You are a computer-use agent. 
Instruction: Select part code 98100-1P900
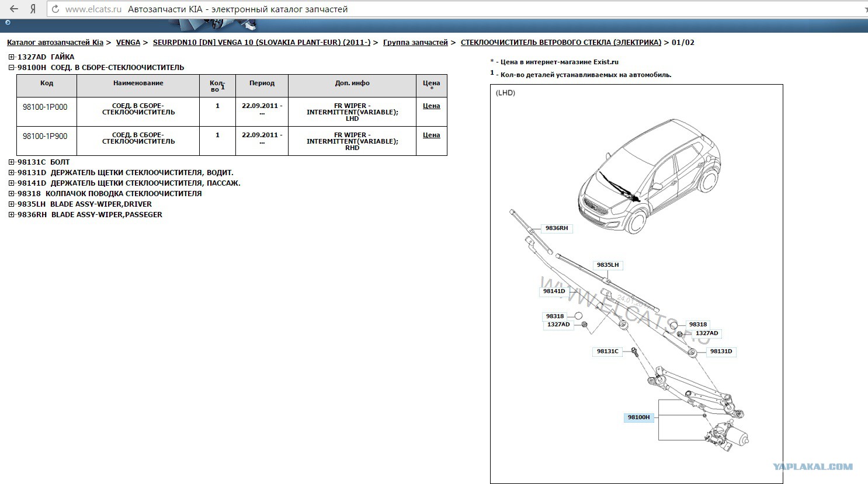[x=45, y=137]
